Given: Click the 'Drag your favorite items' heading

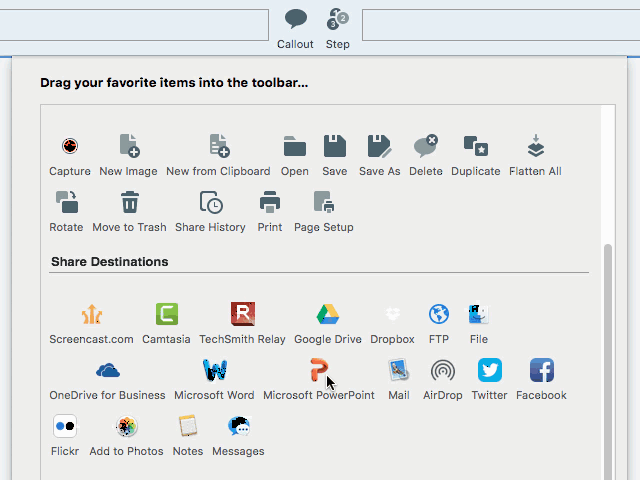Looking at the screenshot, I should (x=174, y=83).
